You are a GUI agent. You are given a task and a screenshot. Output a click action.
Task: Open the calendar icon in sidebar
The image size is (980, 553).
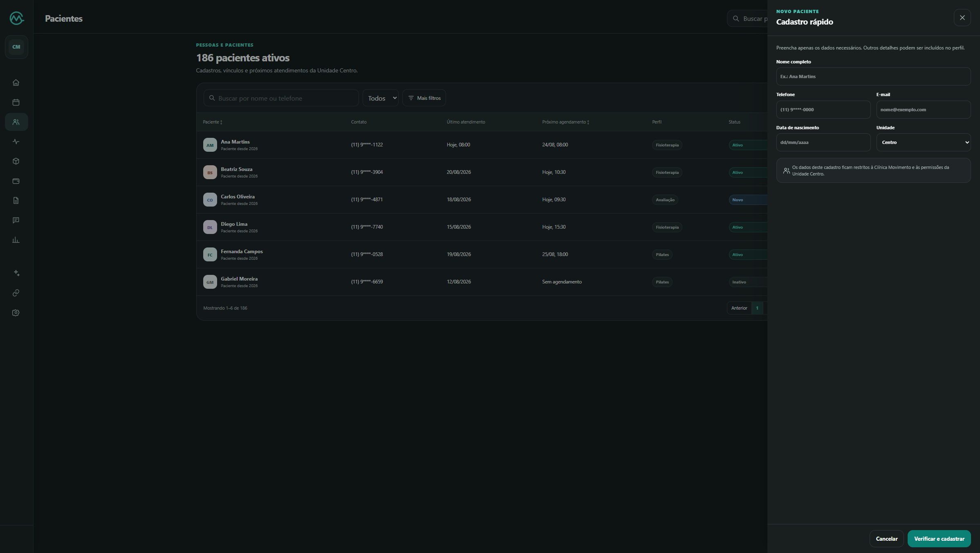click(x=16, y=102)
